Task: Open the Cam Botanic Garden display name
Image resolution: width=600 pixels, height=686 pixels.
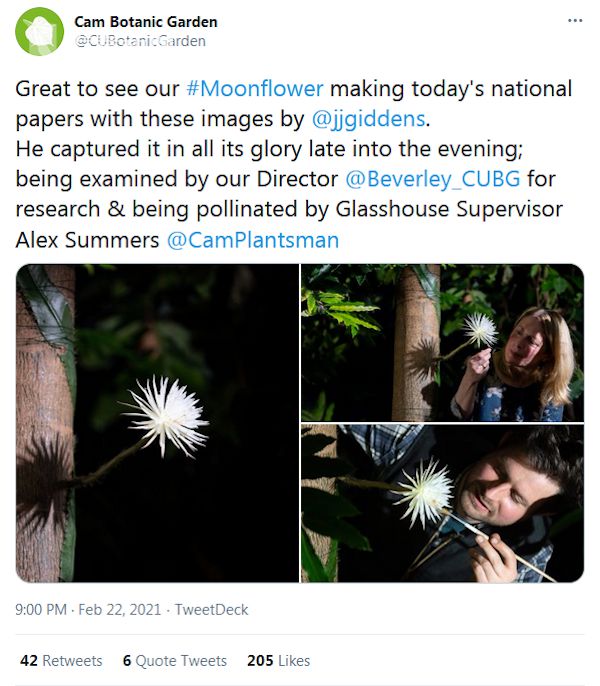Action: 146,21
